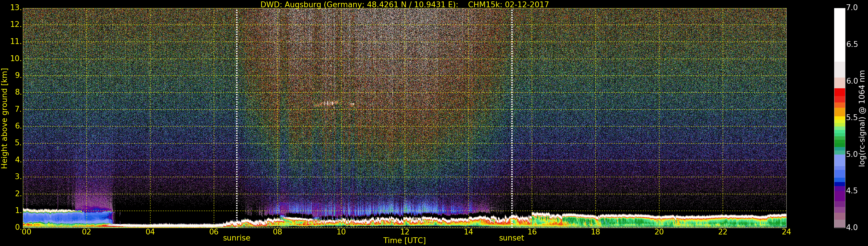Image resolution: width=868 pixels, height=246 pixels.
Task: Click the 7.0 tick label on the colorbar
Action: (852, 8)
